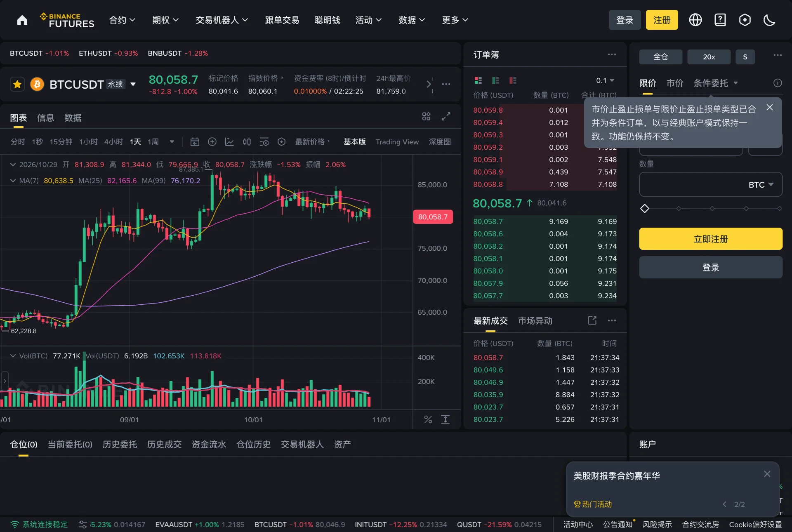This screenshot has height=532, width=792.
Task: Collapse Vol(BTC) indicator legend
Action: pos(13,356)
